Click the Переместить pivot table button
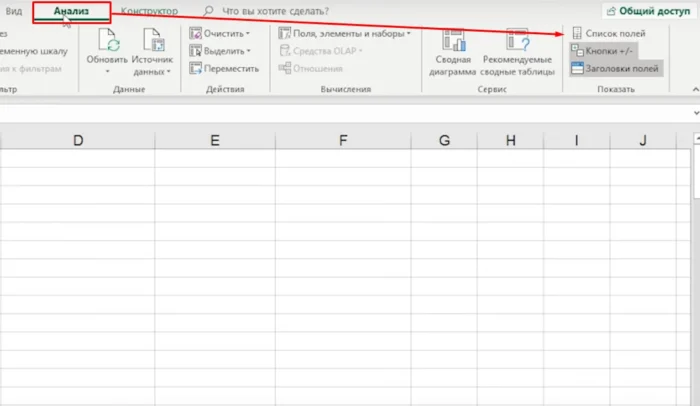 223,68
